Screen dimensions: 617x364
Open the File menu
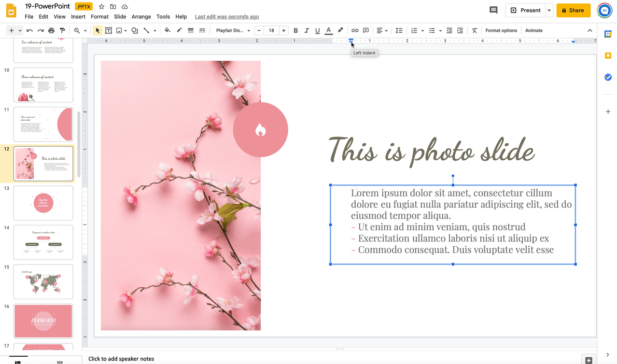click(x=29, y=16)
